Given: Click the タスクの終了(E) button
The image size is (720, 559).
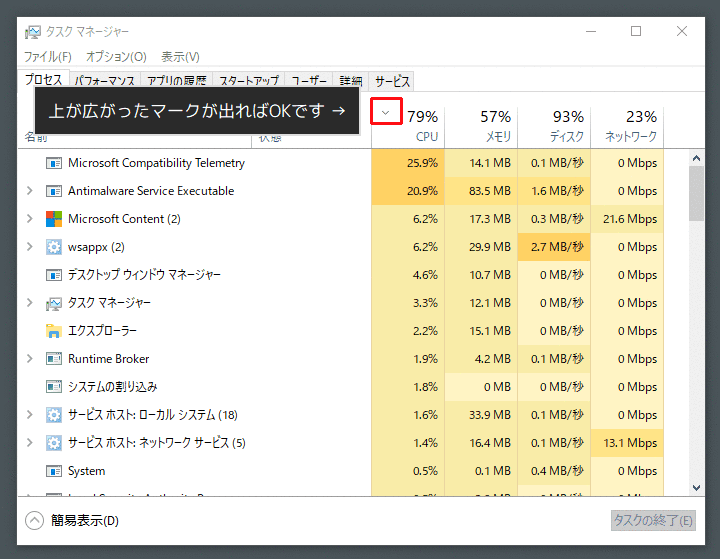Looking at the screenshot, I should [652, 520].
